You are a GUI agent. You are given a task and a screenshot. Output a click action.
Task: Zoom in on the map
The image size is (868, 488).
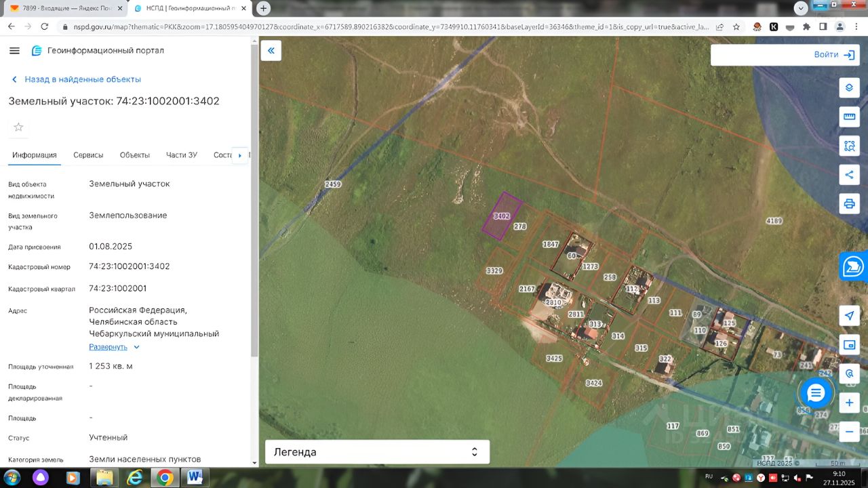pyautogui.click(x=849, y=403)
